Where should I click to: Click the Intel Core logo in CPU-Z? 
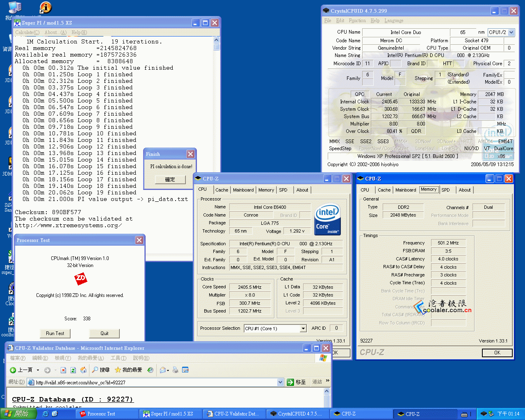click(x=327, y=219)
